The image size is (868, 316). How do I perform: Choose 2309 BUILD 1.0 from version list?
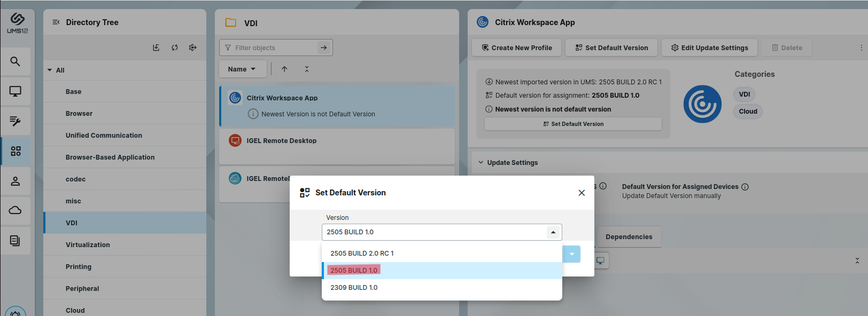click(x=354, y=288)
